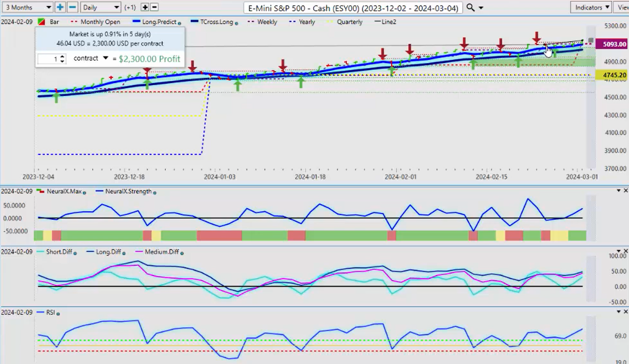Viewport: 629px width, 364px height.
Task: Click the NeuralX.Strength settings dot
Action: pyautogui.click(x=155, y=193)
